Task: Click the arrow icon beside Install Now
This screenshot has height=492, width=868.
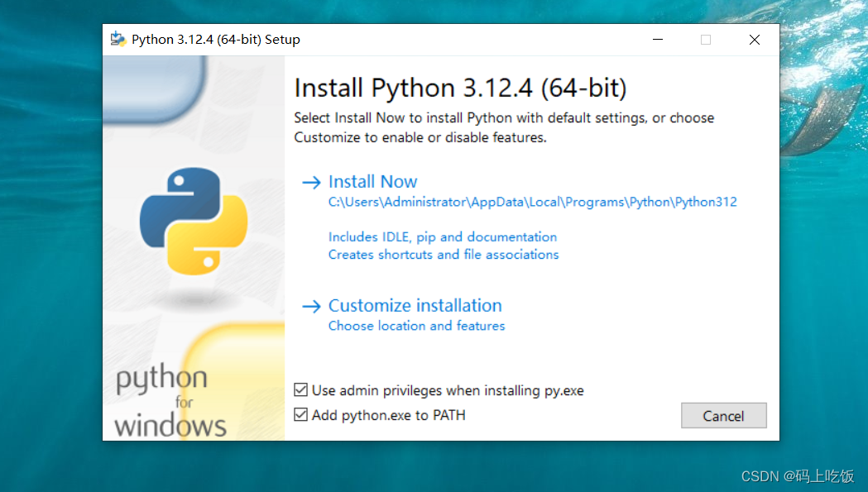Action: [x=311, y=182]
